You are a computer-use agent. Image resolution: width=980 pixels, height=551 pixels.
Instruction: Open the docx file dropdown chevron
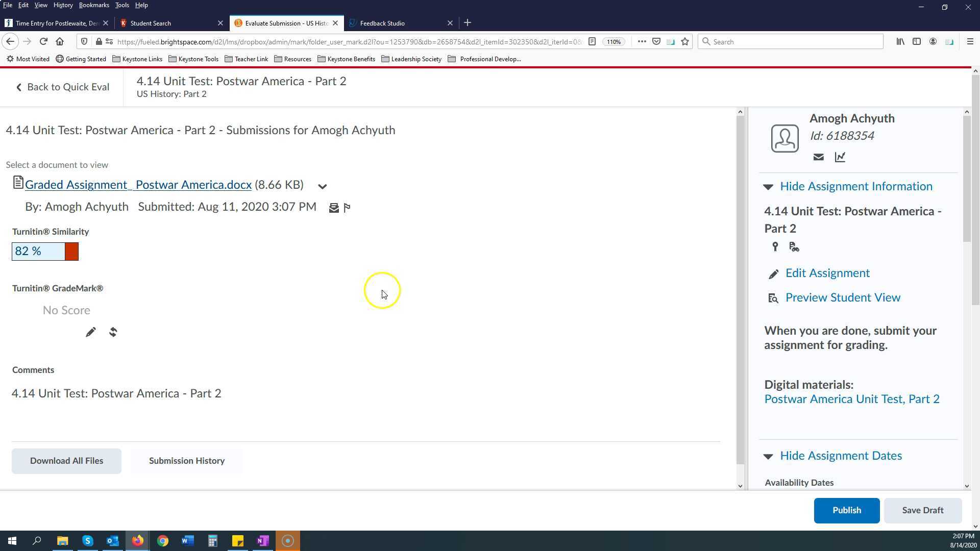322,187
